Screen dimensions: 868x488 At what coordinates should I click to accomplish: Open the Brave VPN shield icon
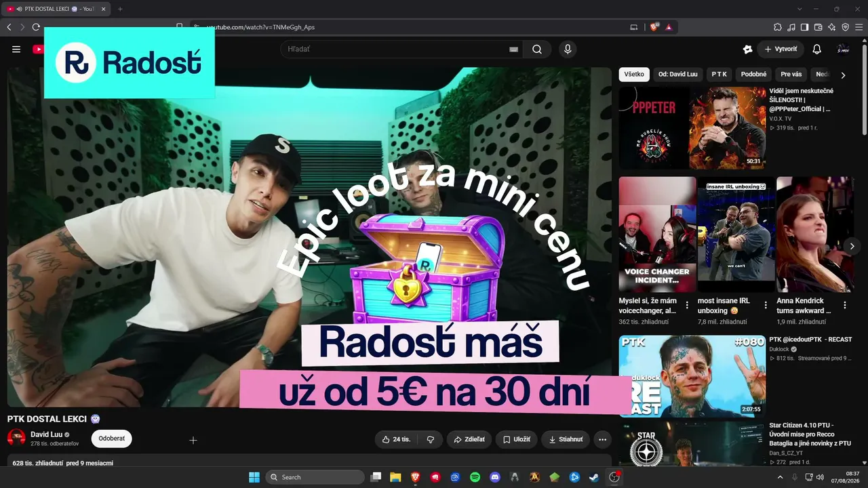846,27
